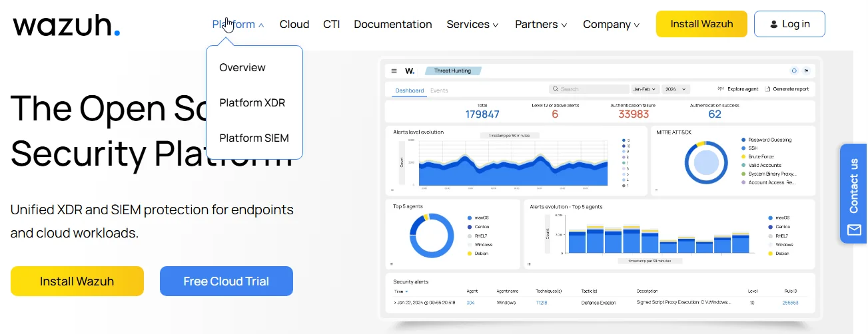Open the Company dropdown menu

(x=611, y=25)
